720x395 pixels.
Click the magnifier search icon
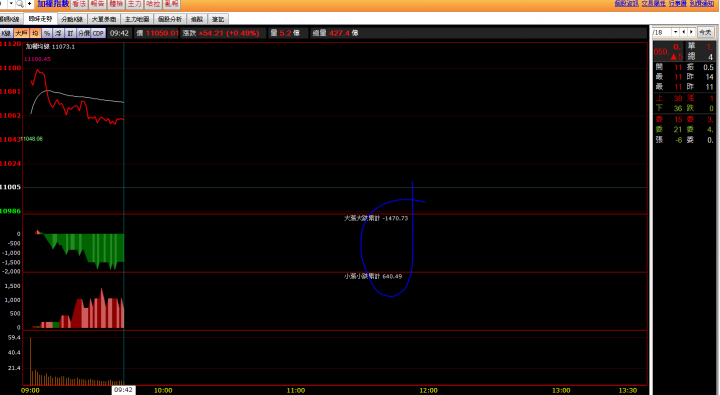pos(20,4)
